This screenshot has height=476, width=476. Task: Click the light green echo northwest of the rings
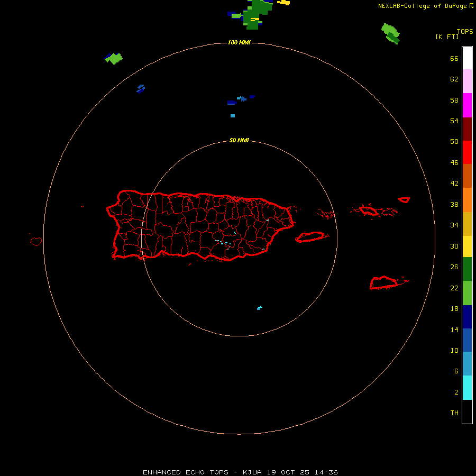pos(114,58)
